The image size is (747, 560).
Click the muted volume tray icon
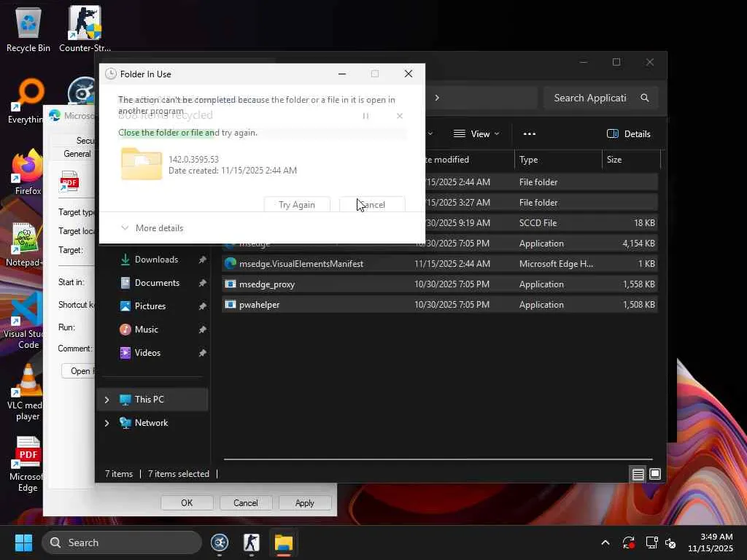click(670, 542)
